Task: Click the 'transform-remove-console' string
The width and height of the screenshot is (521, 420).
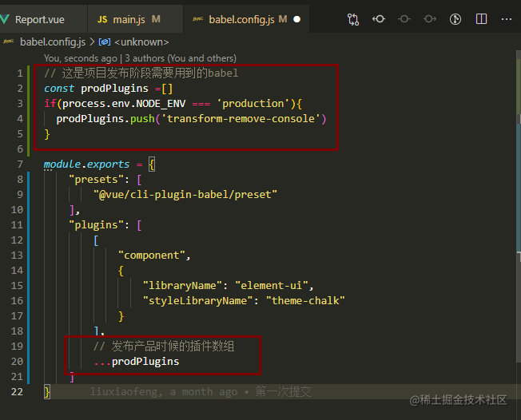Action: click(x=241, y=118)
